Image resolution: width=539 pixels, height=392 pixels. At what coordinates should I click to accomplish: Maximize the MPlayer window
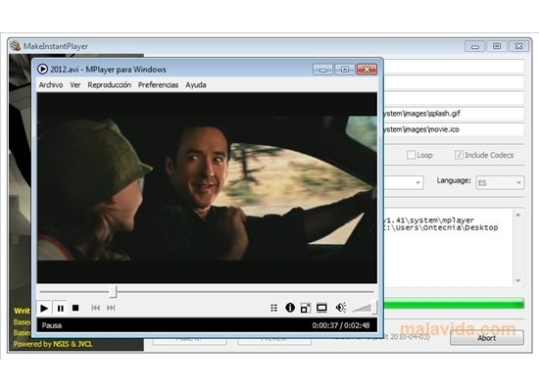click(x=345, y=70)
